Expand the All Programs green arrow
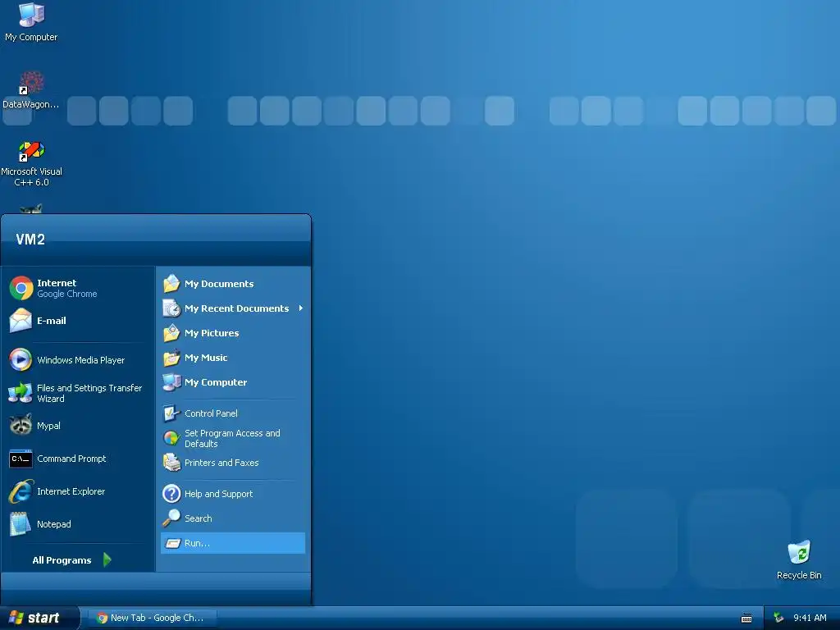Image resolution: width=840 pixels, height=630 pixels. tap(107, 559)
